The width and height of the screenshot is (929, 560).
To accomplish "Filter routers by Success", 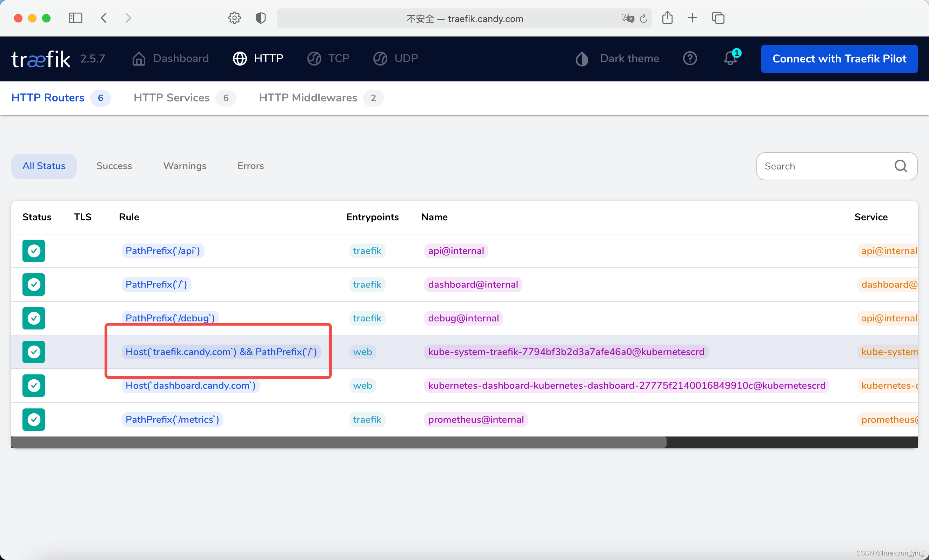I will pos(114,166).
